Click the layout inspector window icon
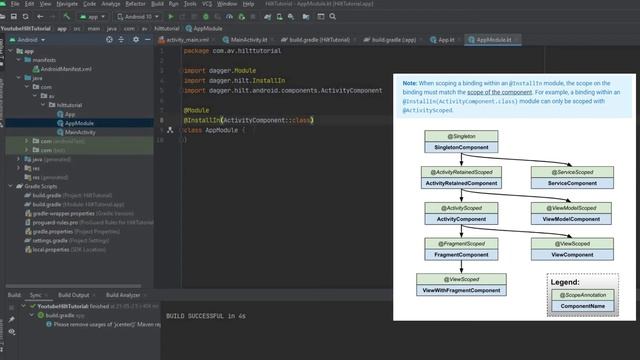The image size is (640, 360). [321, 17]
